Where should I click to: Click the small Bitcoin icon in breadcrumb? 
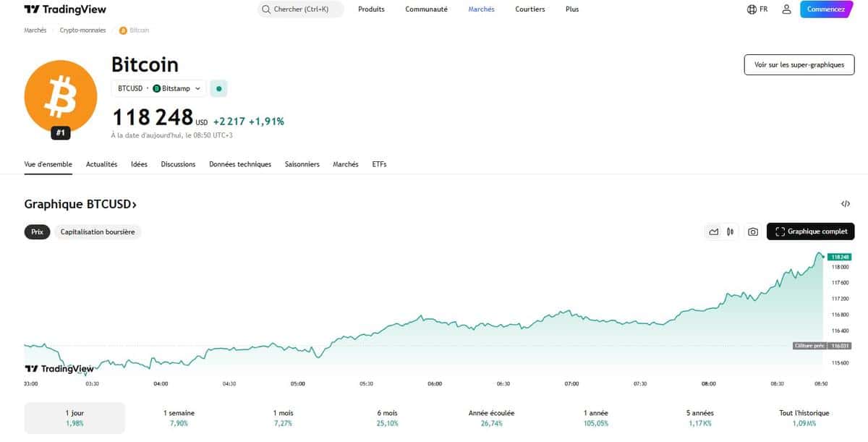tap(123, 30)
